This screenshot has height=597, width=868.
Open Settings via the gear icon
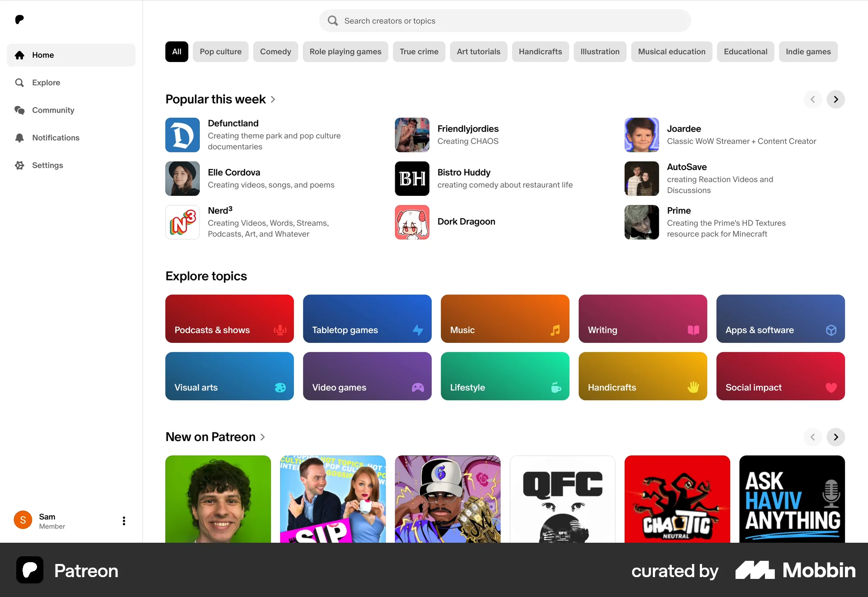(20, 165)
